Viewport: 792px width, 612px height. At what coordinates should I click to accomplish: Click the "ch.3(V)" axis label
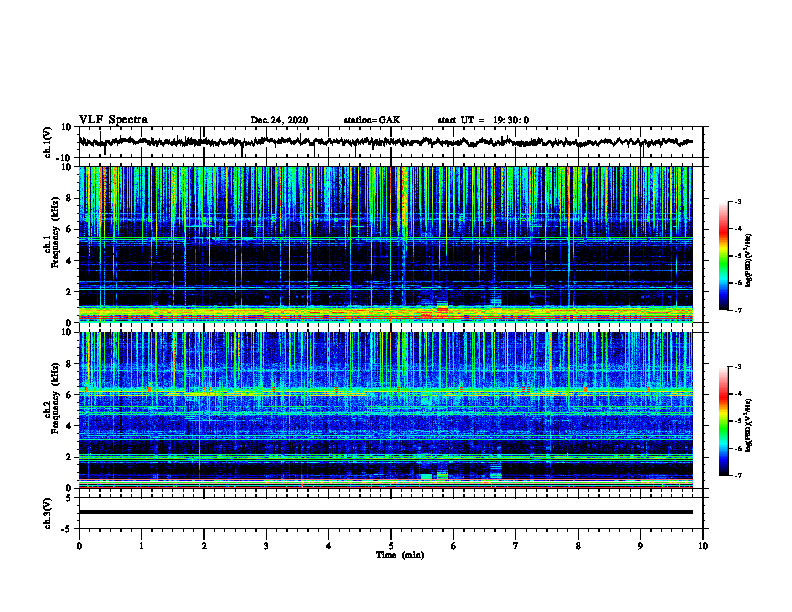coord(48,513)
